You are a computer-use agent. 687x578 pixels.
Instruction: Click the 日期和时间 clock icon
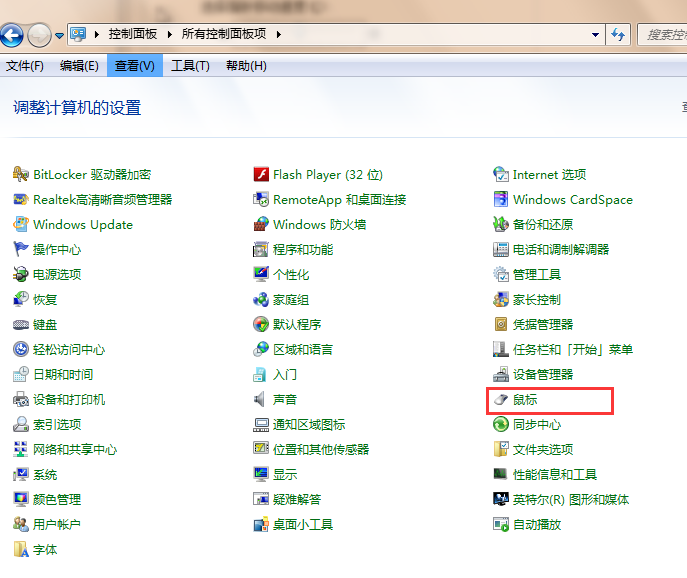pos(21,374)
